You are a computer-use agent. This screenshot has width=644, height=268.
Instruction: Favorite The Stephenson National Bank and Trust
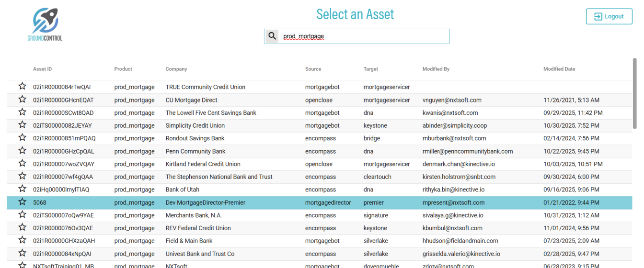click(22, 176)
